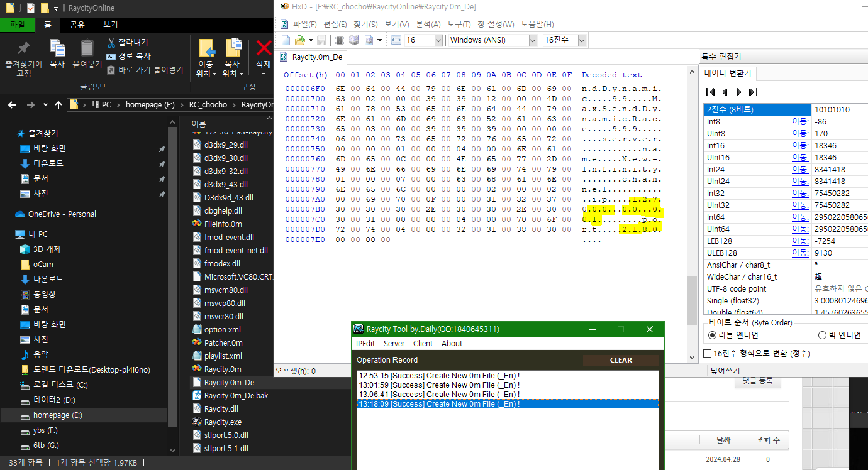The height and width of the screenshot is (470, 868).
Task: Go to previous item in data inspector
Action: (725, 92)
